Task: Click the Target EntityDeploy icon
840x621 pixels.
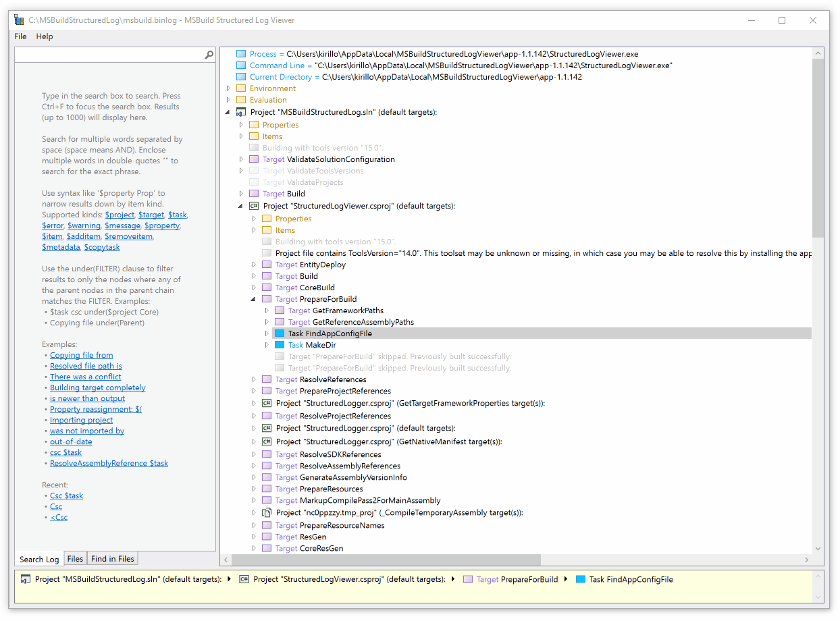Action: click(x=267, y=265)
